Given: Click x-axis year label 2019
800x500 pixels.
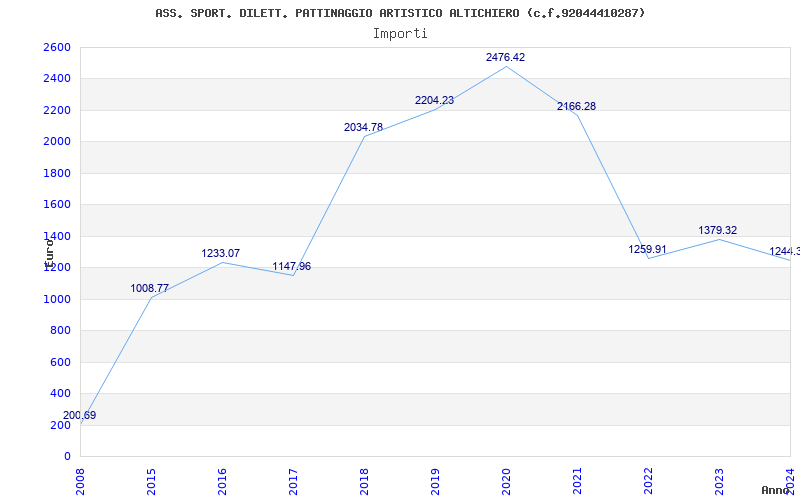Looking at the screenshot, I should (x=435, y=481).
